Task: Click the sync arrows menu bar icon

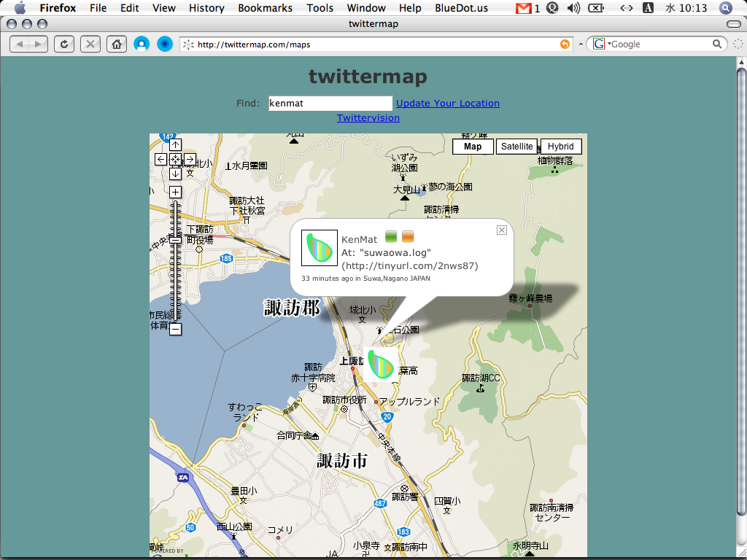Action: (627, 7)
